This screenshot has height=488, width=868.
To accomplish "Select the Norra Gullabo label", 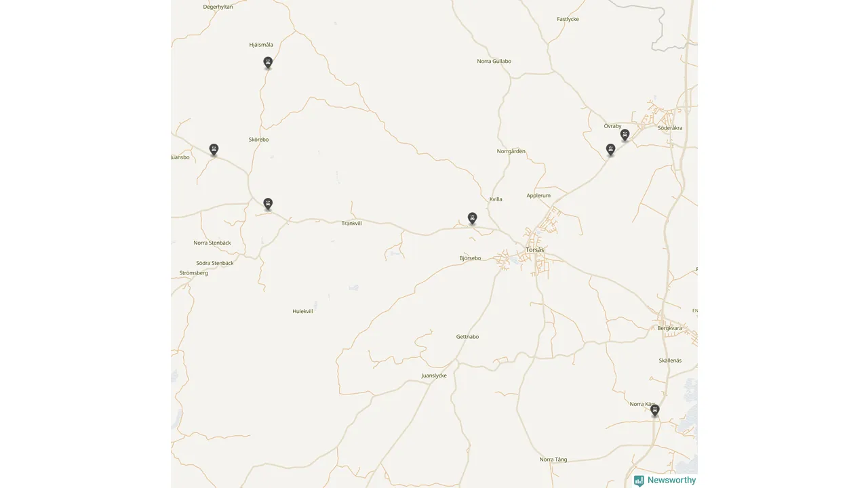I will (494, 61).
